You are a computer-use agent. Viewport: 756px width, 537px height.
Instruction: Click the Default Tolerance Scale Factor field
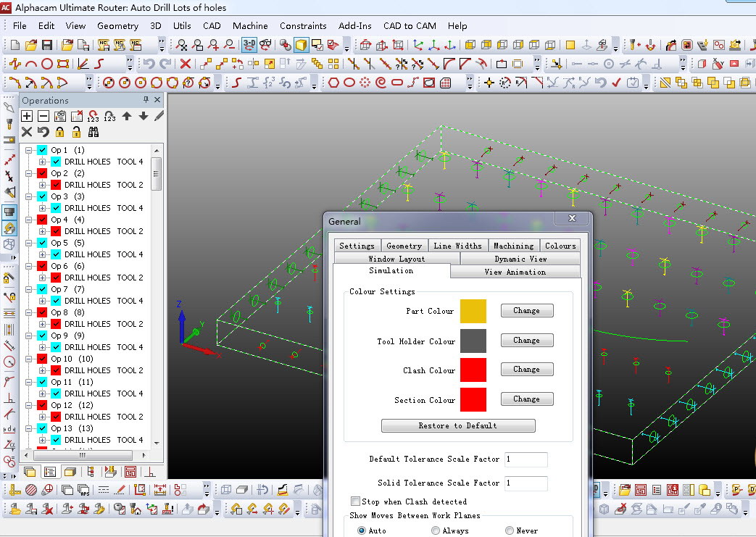[526, 459]
